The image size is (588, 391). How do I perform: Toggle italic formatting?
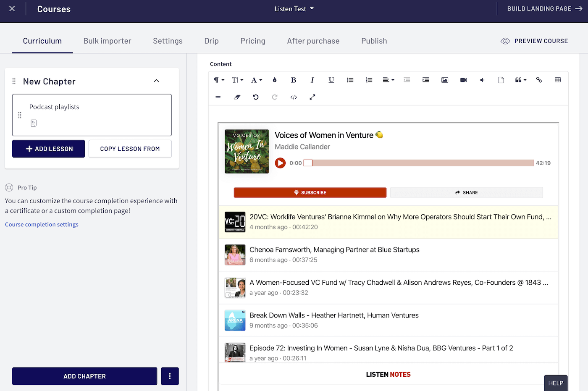click(312, 80)
